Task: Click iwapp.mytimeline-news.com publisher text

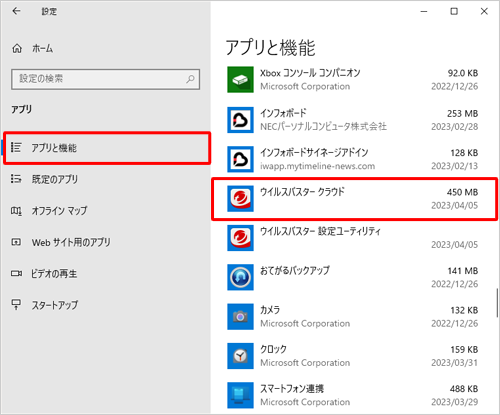Action: click(317, 166)
